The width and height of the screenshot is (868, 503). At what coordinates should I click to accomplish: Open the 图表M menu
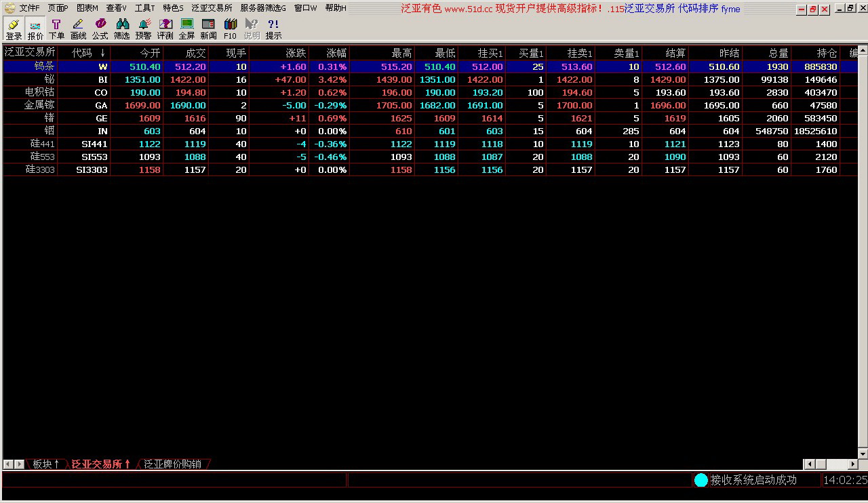pyautogui.click(x=87, y=8)
